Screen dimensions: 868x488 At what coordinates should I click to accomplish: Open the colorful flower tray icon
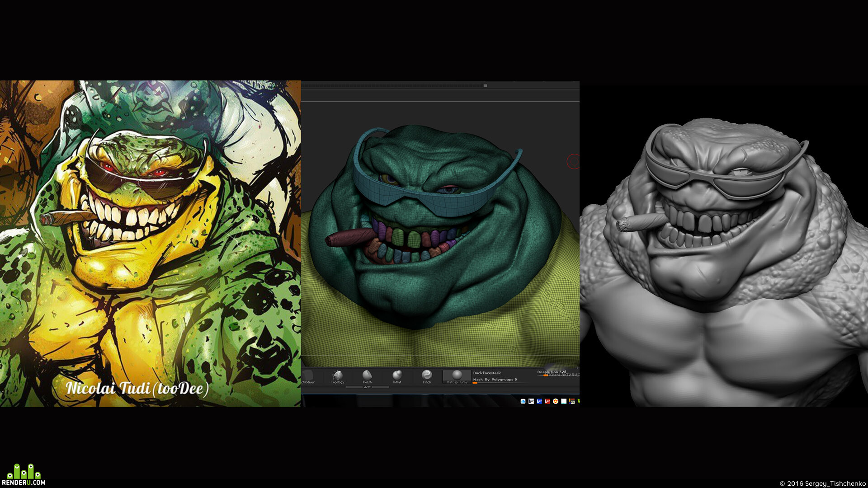pyautogui.click(x=556, y=401)
